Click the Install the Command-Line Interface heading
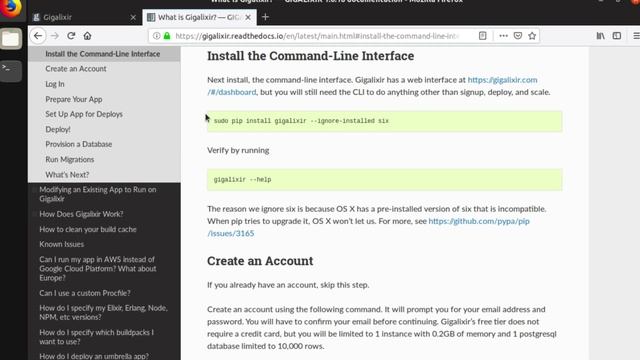Screen dimensions: 640x360 (310, 56)
